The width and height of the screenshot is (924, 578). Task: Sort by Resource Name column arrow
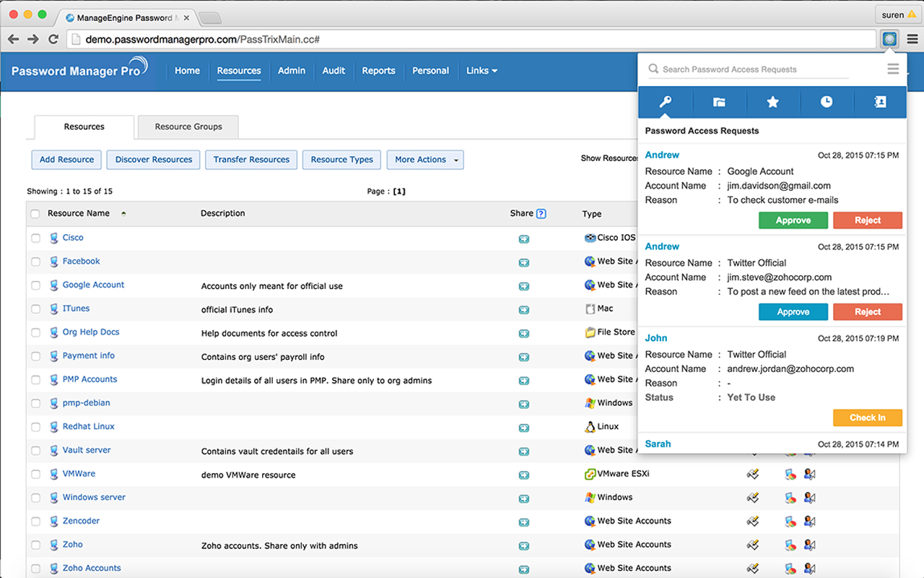[x=123, y=214]
